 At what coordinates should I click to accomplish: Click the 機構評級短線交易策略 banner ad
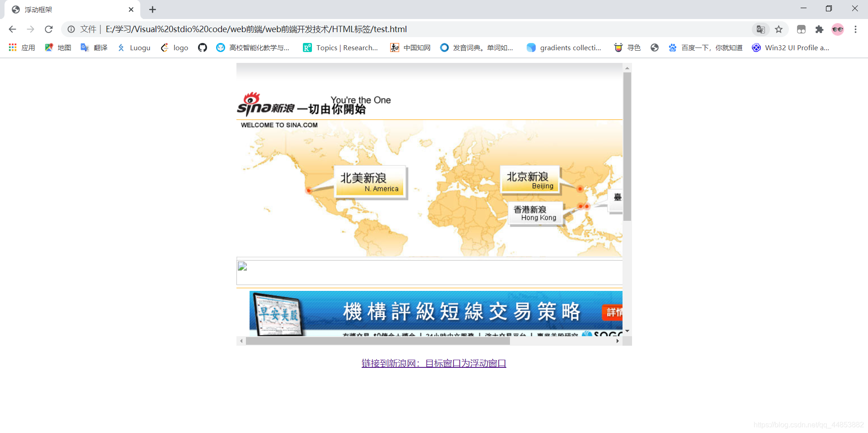point(436,313)
